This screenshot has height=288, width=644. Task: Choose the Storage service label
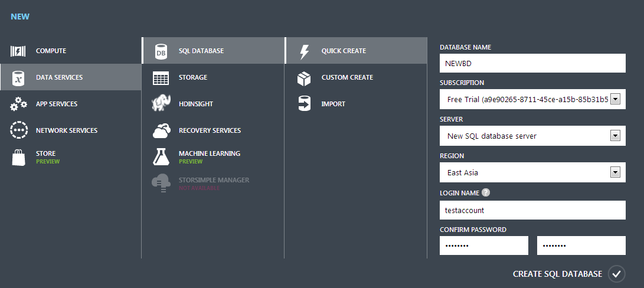point(193,77)
